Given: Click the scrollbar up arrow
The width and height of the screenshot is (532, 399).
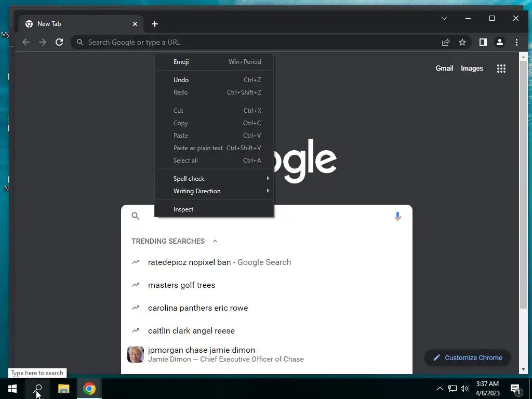Looking at the screenshot, I should pyautogui.click(x=523, y=57).
